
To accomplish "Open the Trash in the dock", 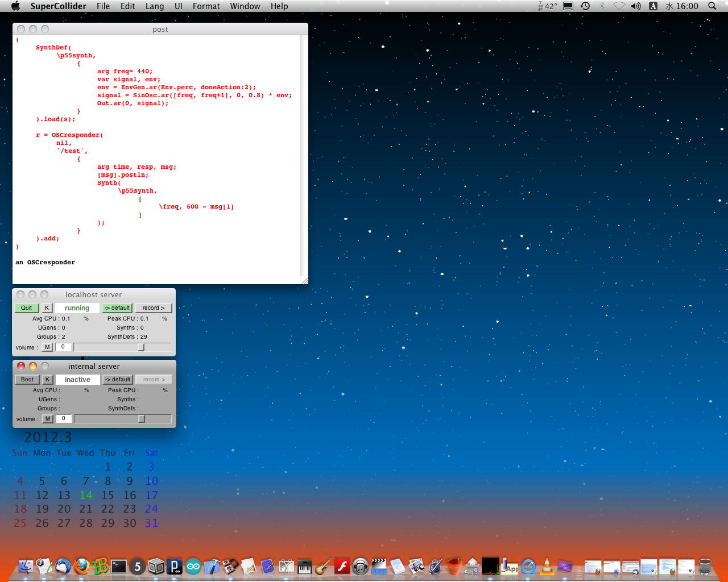I will [x=705, y=566].
